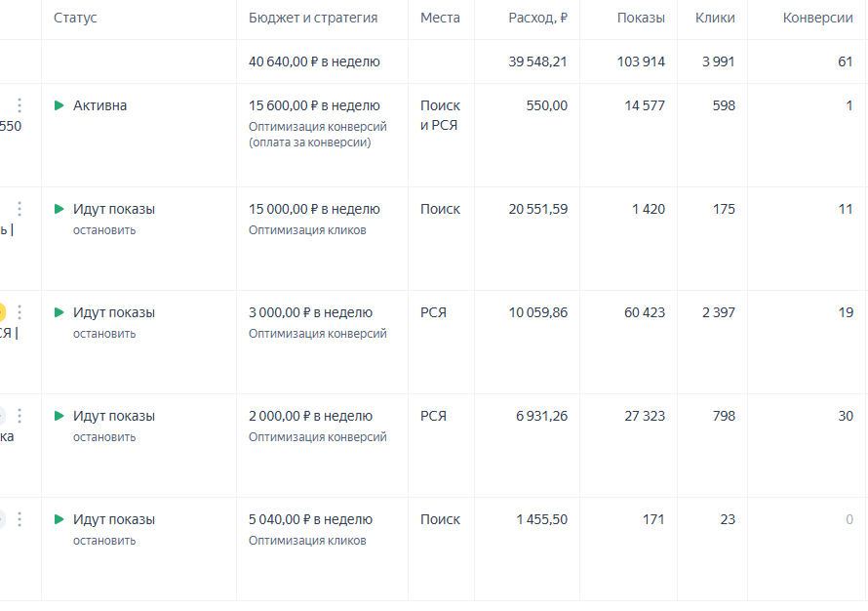
Task: Click green play icon beside Активна status
Action: [x=59, y=105]
